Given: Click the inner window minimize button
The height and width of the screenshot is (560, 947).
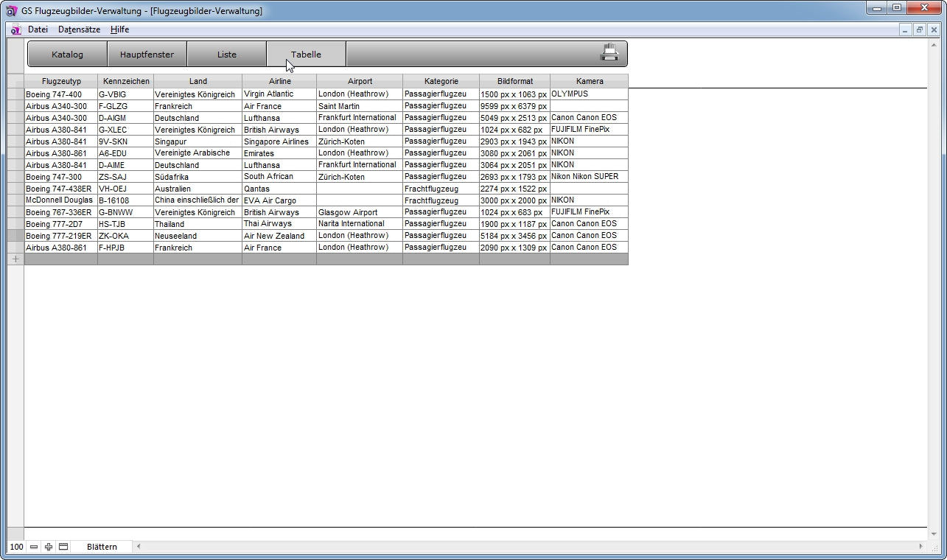Looking at the screenshot, I should 906,30.
